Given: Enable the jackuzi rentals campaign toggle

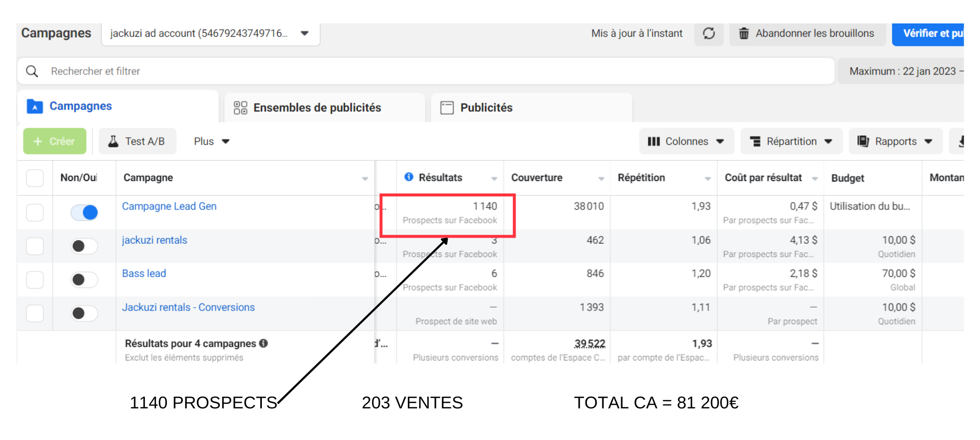Looking at the screenshot, I should [x=84, y=246].
